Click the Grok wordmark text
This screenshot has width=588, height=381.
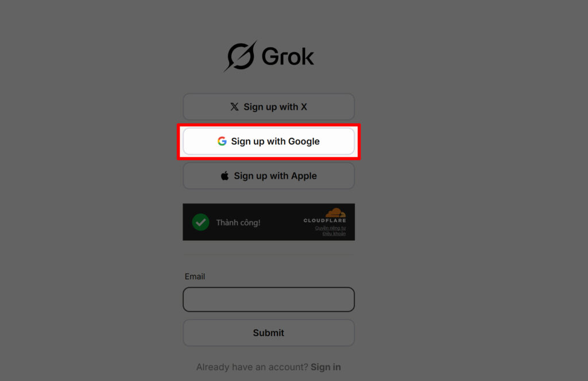click(288, 57)
